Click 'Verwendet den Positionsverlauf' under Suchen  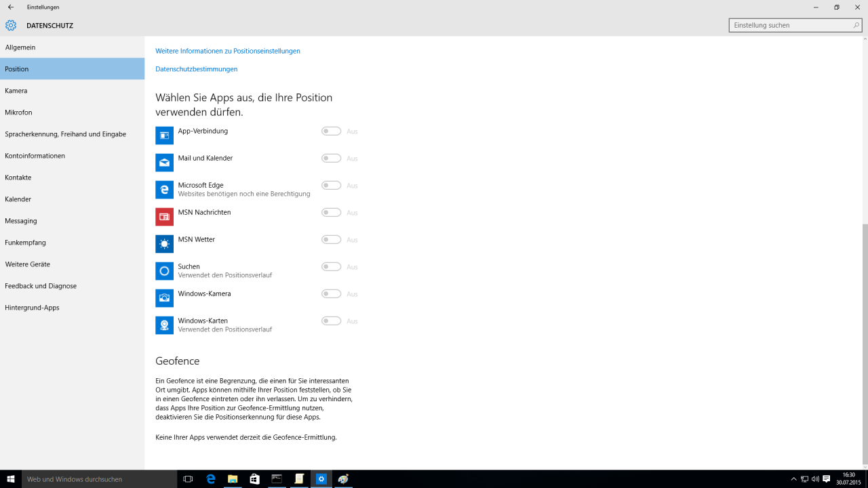(225, 275)
